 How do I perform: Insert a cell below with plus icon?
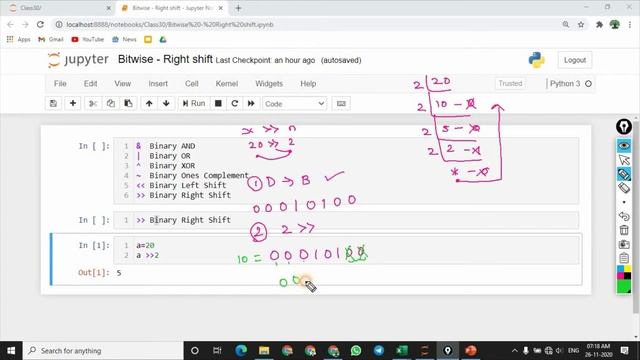[73, 104]
